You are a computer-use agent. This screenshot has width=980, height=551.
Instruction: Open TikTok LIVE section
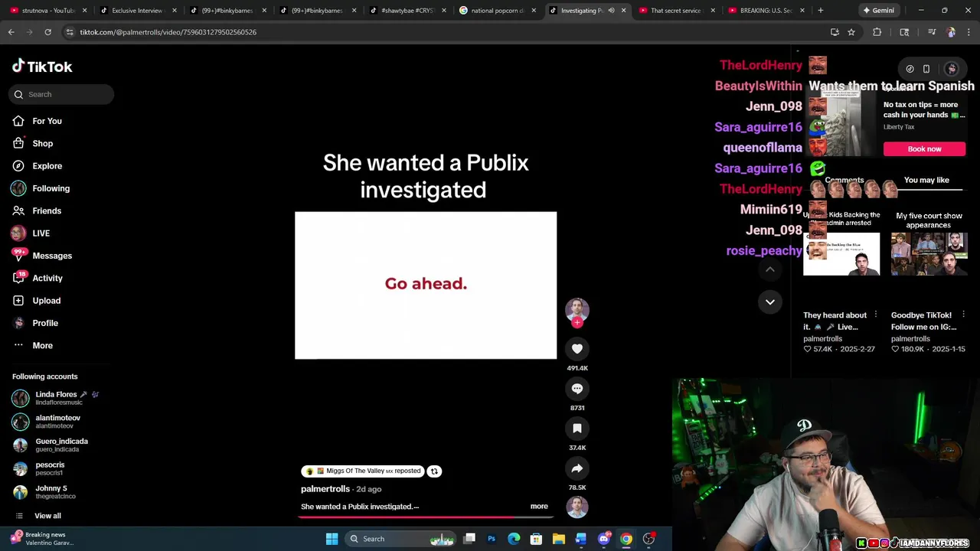click(x=41, y=233)
